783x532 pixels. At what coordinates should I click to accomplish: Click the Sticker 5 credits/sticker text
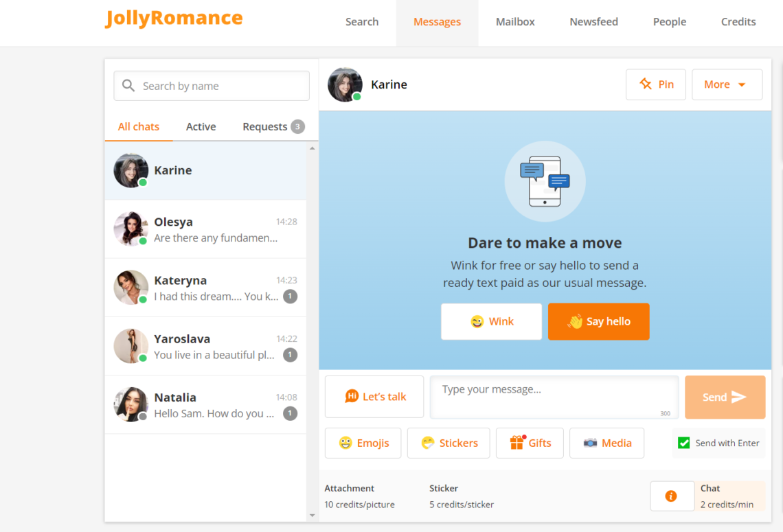click(462, 496)
